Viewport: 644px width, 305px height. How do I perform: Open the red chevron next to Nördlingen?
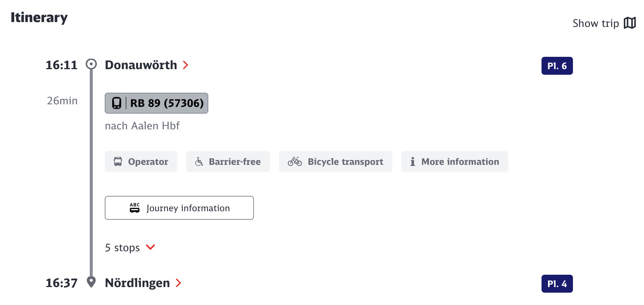click(178, 283)
